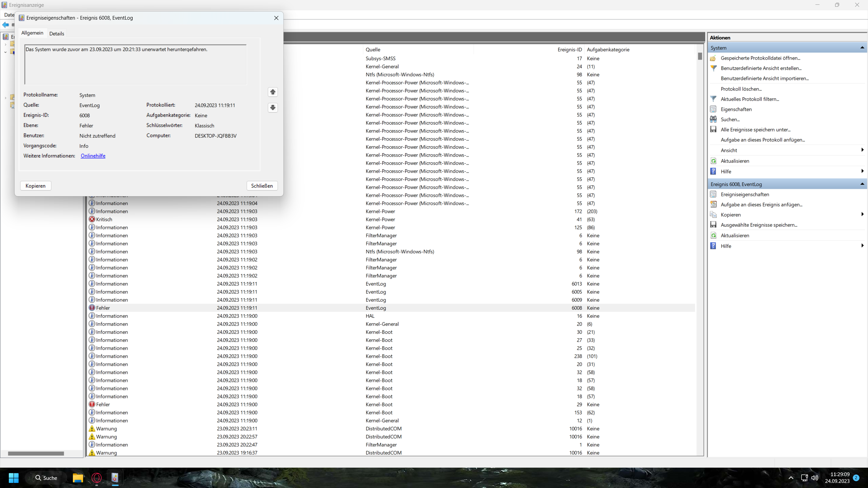The width and height of the screenshot is (868, 488).
Task: Click the red Kritisch event icon
Action: point(92,219)
